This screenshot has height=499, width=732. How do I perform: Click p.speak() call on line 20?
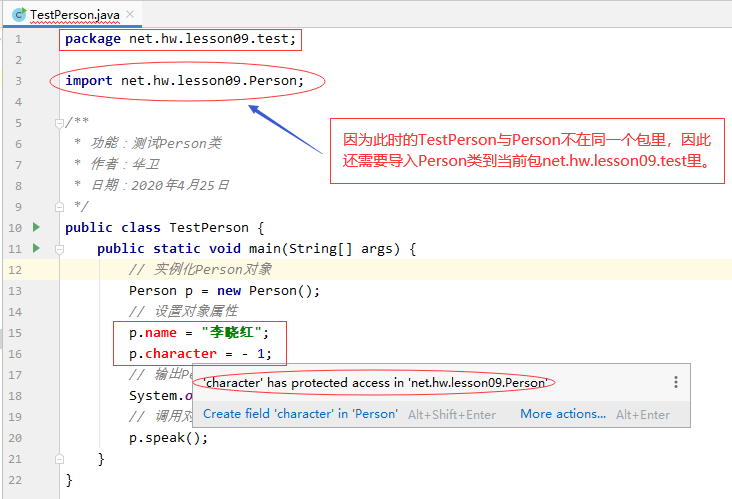coord(168,438)
